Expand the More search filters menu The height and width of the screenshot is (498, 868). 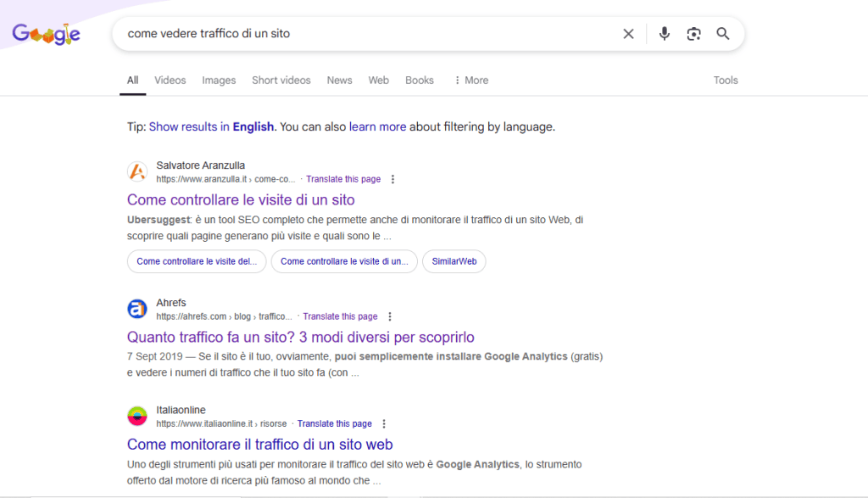point(471,81)
